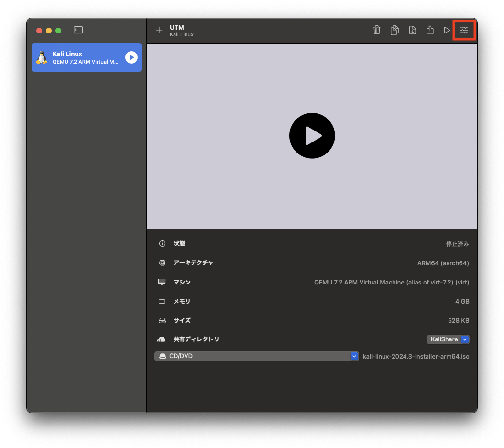Click the アーキテクチャ label
Screen dimensions: 504x448
tap(193, 262)
